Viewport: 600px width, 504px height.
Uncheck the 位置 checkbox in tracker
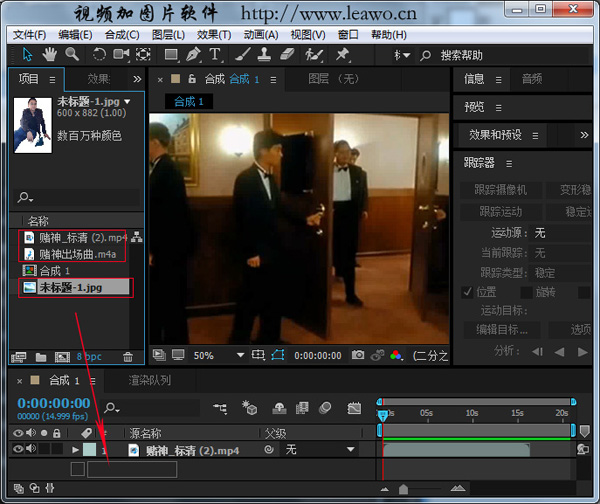point(467,292)
